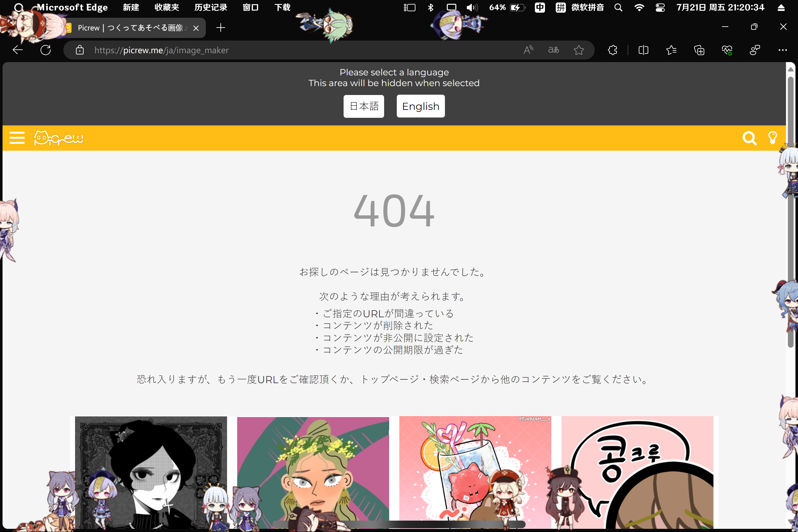The height and width of the screenshot is (532, 798).
Task: Click text コンテンツが非公開に設定された
Action: tap(398, 338)
